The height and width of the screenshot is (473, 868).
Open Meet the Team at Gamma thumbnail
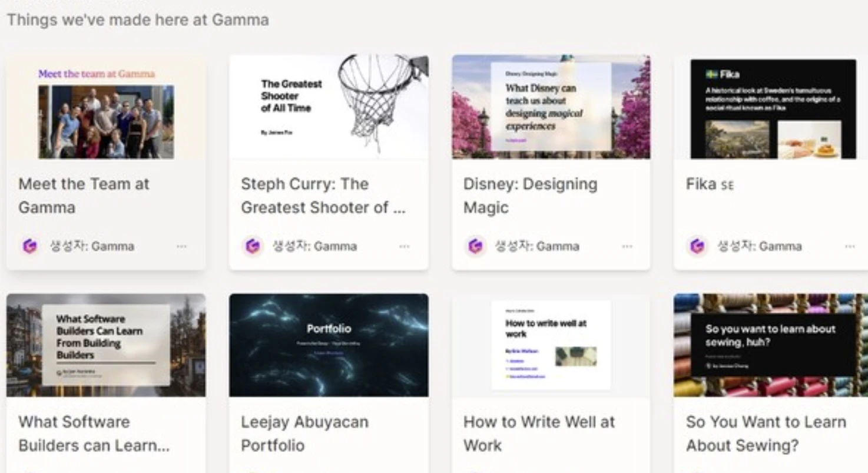coord(106,107)
